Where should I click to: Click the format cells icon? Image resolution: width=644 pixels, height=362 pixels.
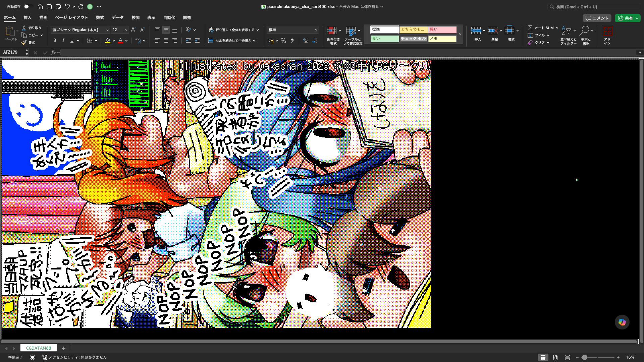click(x=509, y=31)
